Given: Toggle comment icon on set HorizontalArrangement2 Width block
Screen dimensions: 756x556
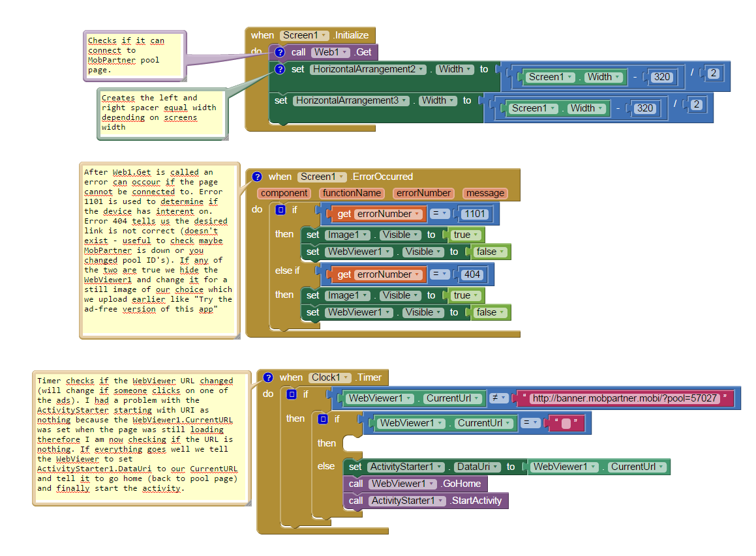Looking at the screenshot, I should 280,69.
